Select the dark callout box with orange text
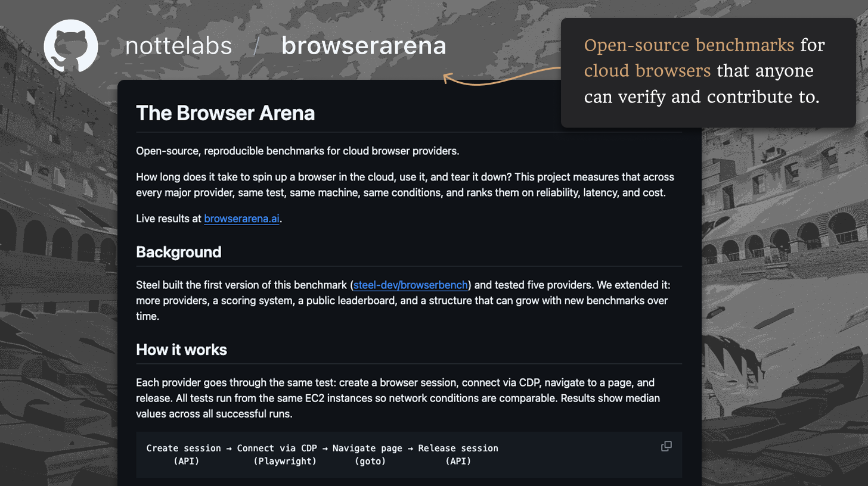Screen dimensions: 868x486 [706, 73]
